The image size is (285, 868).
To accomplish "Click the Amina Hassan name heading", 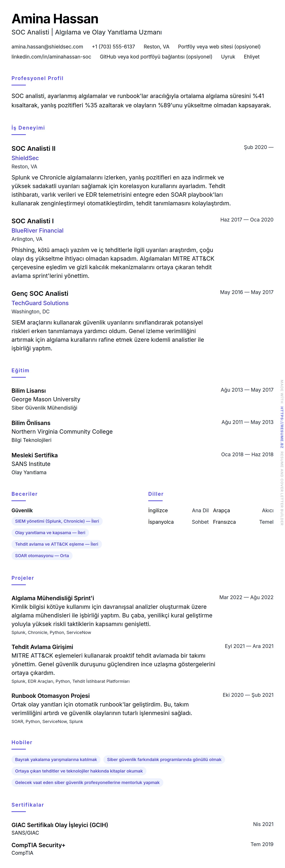I will (x=55, y=19).
